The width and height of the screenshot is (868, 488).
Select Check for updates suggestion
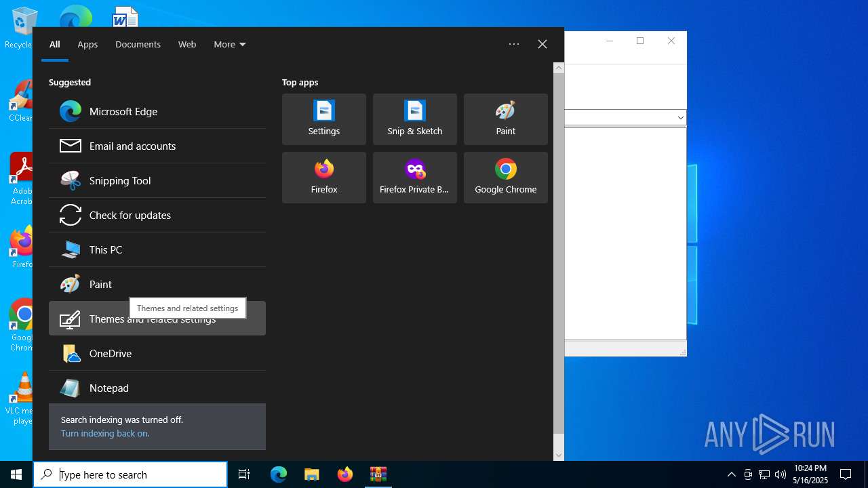tap(157, 215)
